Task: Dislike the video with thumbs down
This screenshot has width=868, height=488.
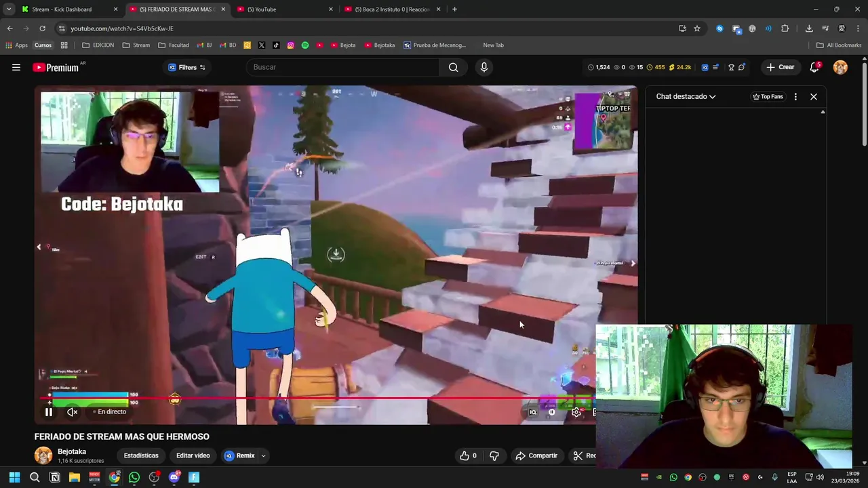Action: (x=494, y=455)
